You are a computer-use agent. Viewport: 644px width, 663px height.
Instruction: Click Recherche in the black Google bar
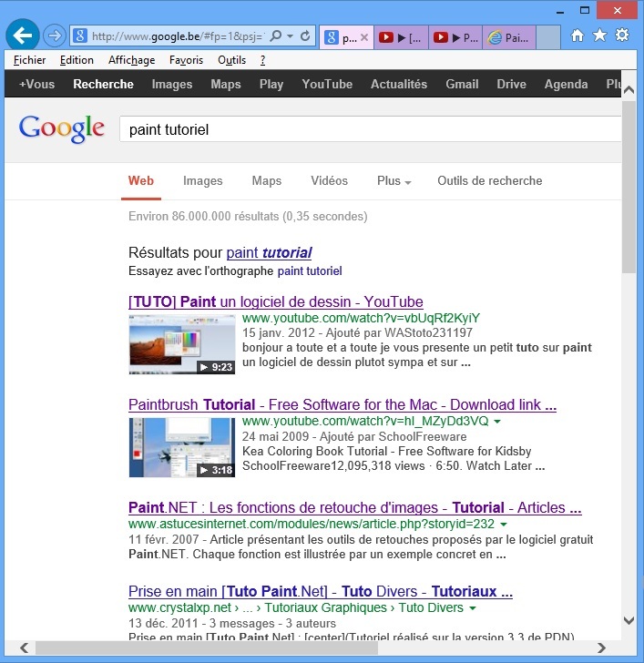pyautogui.click(x=103, y=84)
